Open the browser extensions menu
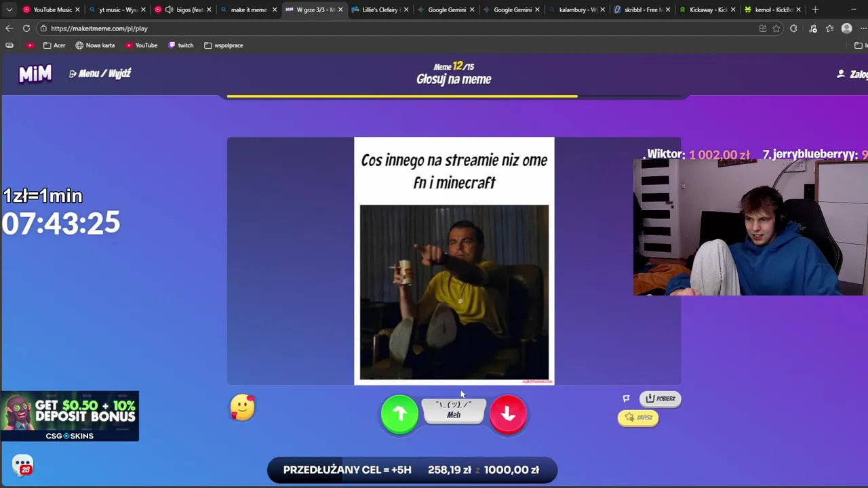The height and width of the screenshot is (488, 868). 793,28
